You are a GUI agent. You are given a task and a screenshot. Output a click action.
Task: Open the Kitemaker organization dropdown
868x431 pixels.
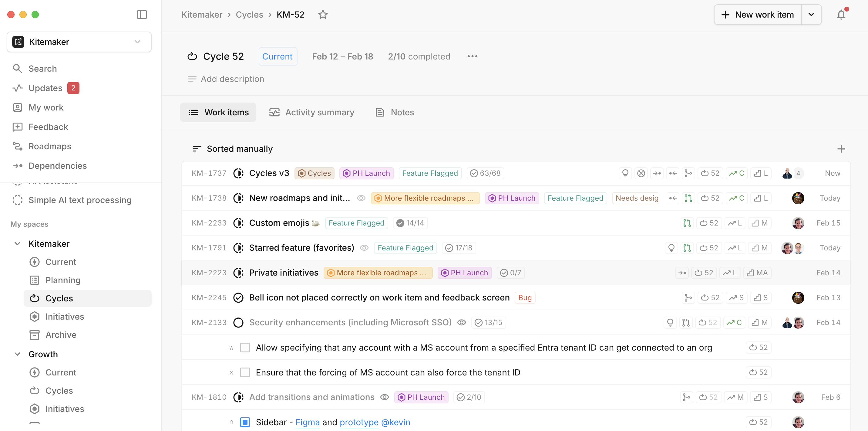pyautogui.click(x=79, y=42)
